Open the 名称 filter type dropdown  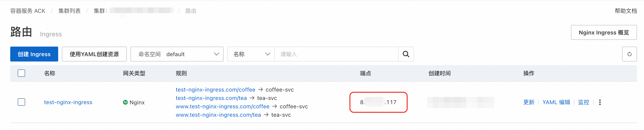[x=251, y=54]
